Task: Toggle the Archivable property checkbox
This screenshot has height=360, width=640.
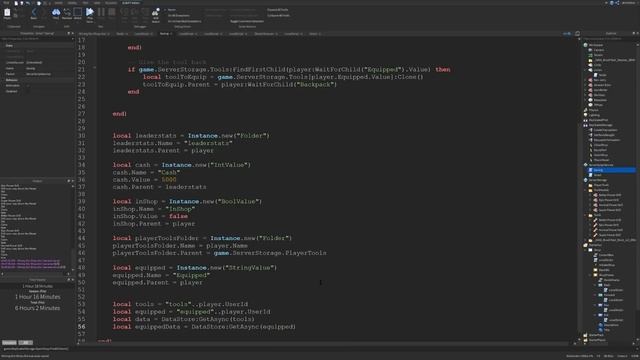Action: point(28,86)
